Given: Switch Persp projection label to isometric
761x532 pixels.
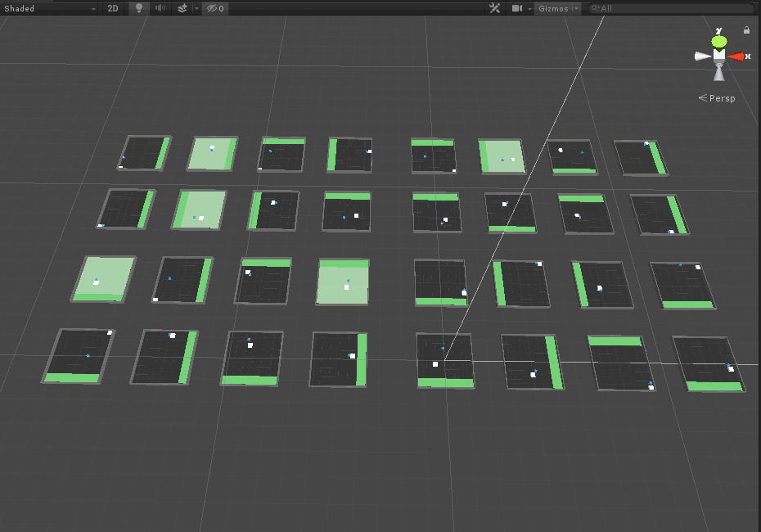Looking at the screenshot, I should click(717, 98).
